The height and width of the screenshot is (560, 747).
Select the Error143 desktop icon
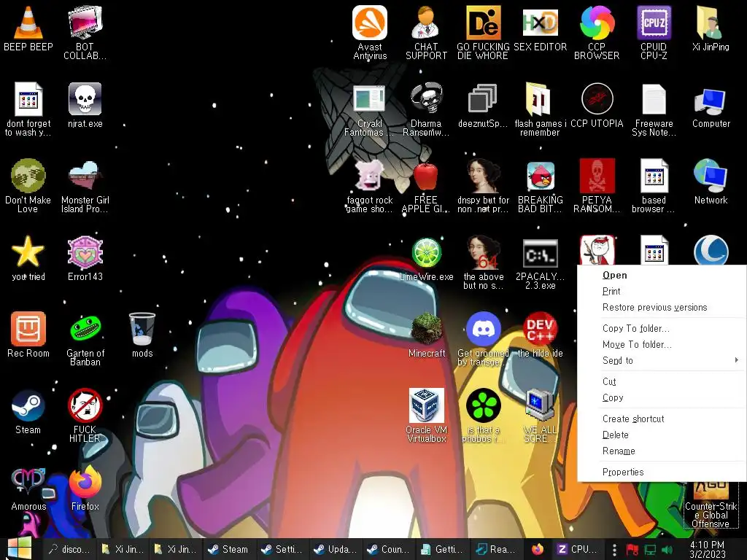click(85, 252)
